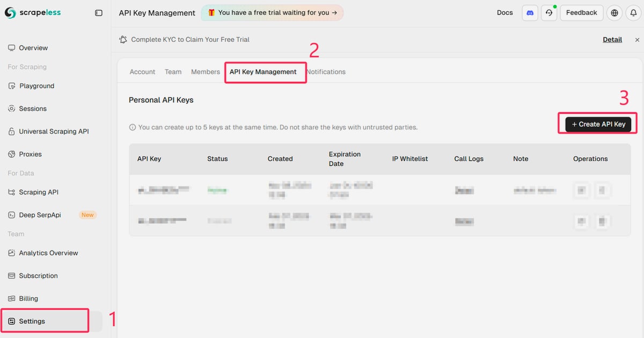The image size is (644, 338).
Task: Click the Playground icon
Action: [11, 86]
